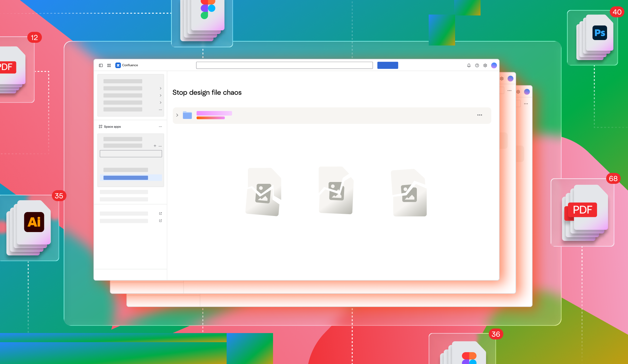This screenshot has height=364, width=628.
Task: Toggle the sidebar panel icon
Action: coord(101,65)
